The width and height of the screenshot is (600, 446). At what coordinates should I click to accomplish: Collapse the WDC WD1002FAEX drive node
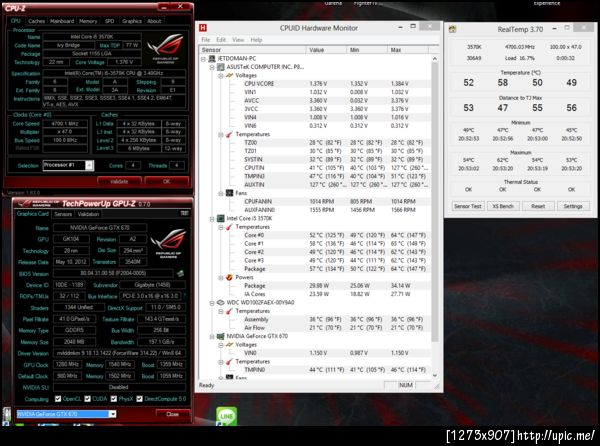(212, 303)
